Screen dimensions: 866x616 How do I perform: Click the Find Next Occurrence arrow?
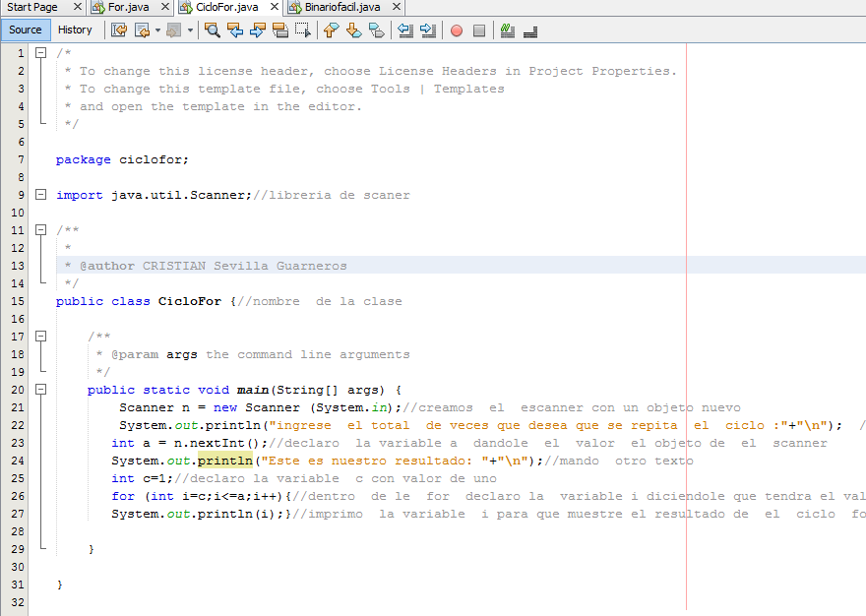click(256, 31)
